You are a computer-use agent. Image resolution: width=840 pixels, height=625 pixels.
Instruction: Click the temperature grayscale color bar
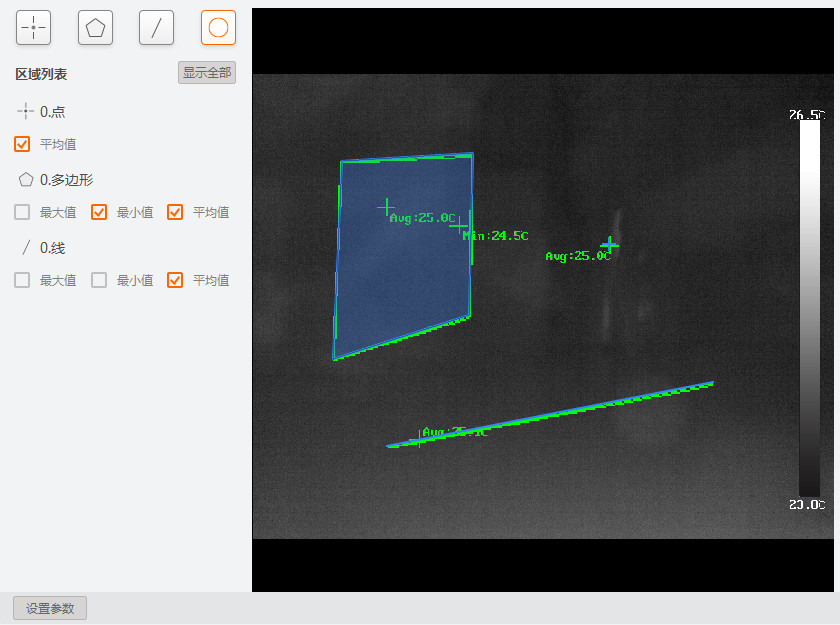pyautogui.click(x=809, y=308)
